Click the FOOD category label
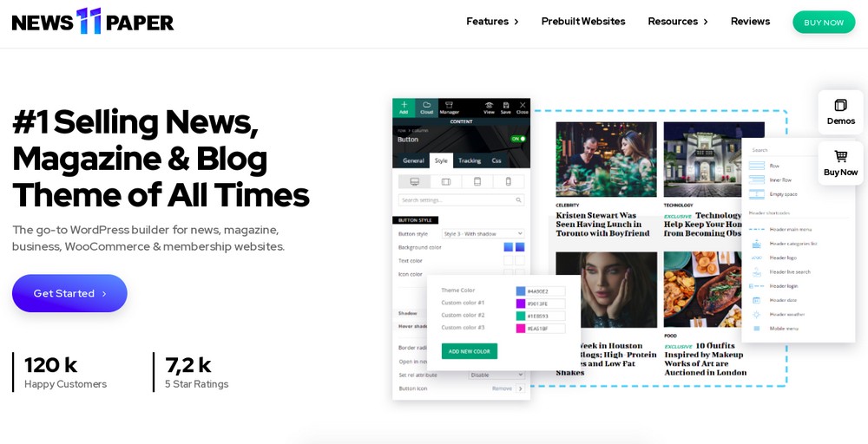 pos(670,336)
